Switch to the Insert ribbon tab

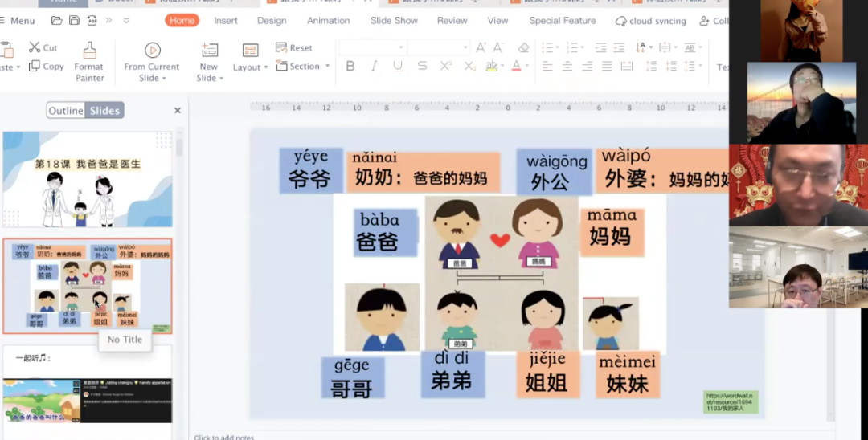coord(226,21)
